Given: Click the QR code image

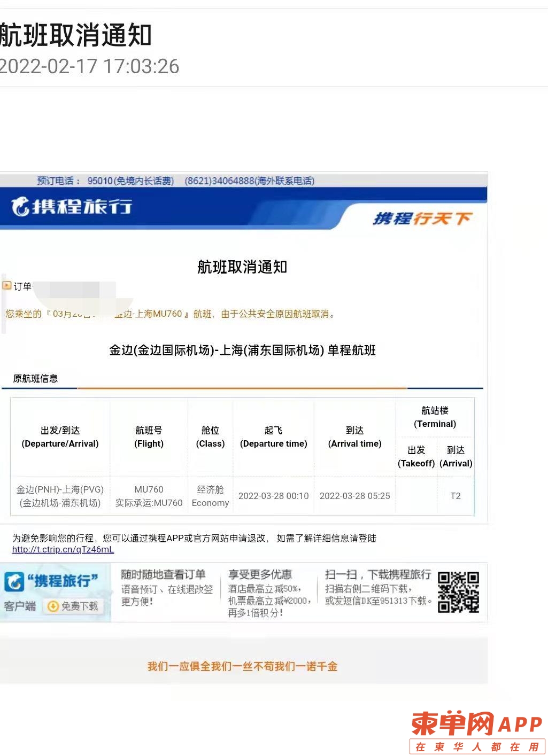Looking at the screenshot, I should click(458, 592).
